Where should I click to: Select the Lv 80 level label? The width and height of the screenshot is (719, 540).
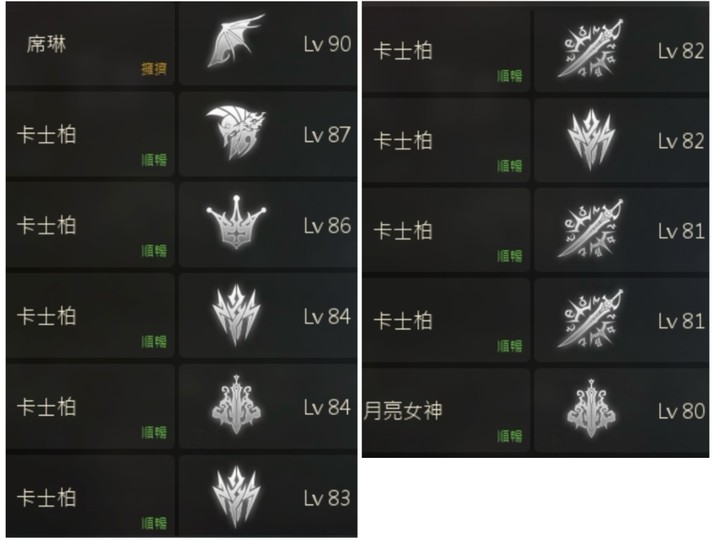point(681,411)
